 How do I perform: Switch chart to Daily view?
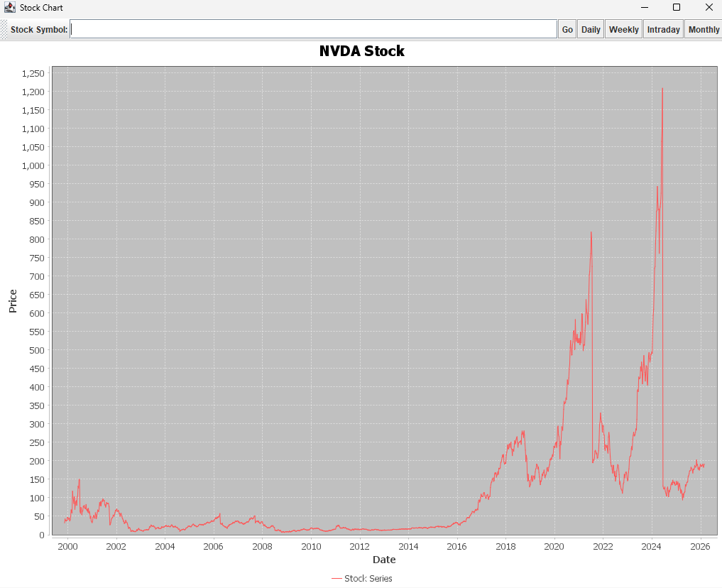pyautogui.click(x=591, y=29)
